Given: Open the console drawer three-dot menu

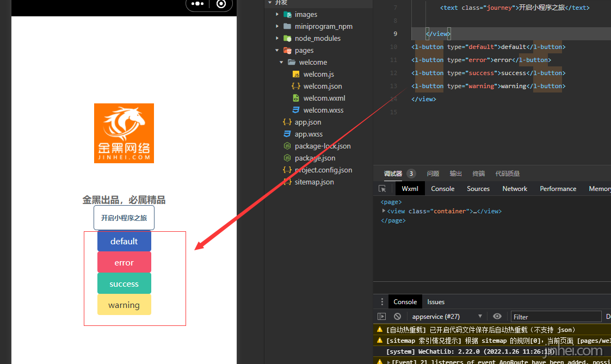Looking at the screenshot, I should click(382, 302).
